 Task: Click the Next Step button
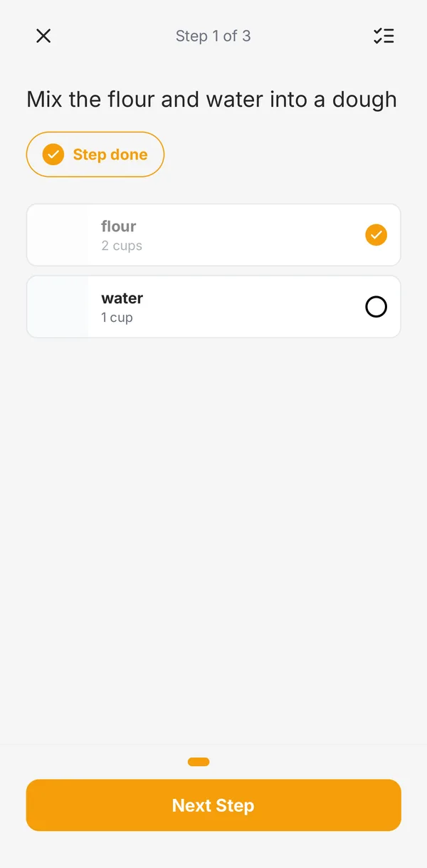point(213,805)
